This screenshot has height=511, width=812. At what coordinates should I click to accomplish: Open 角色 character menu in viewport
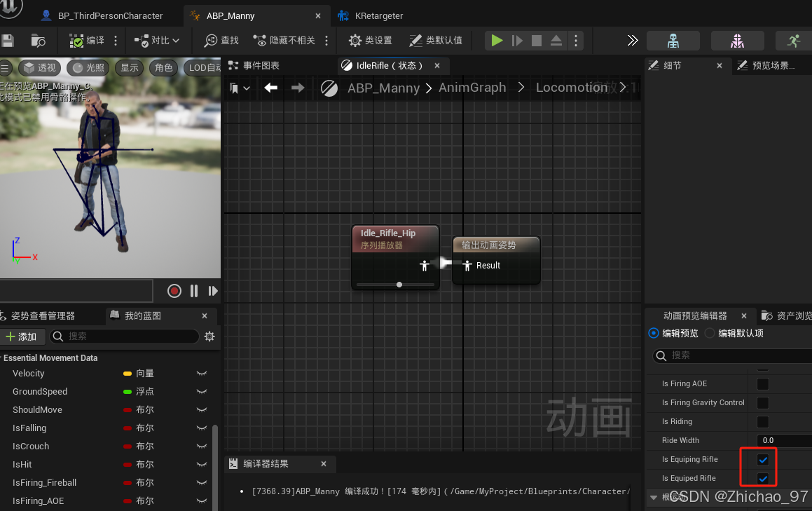tap(164, 67)
